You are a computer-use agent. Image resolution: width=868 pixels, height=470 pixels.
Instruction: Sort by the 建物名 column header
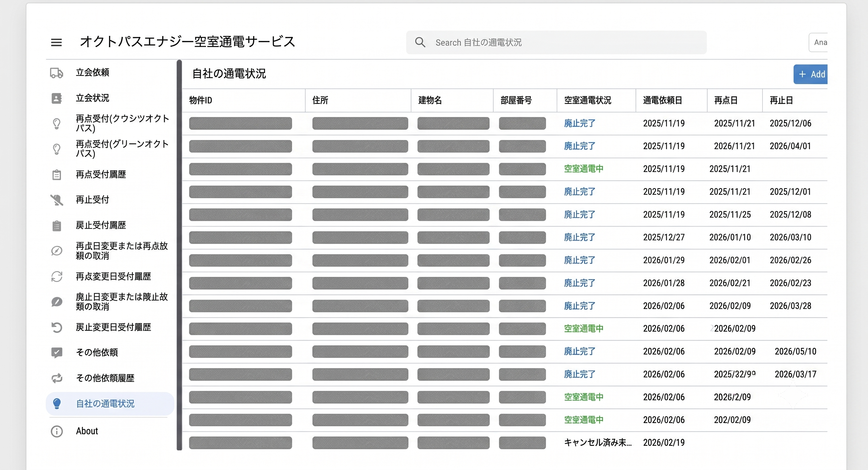click(x=430, y=100)
